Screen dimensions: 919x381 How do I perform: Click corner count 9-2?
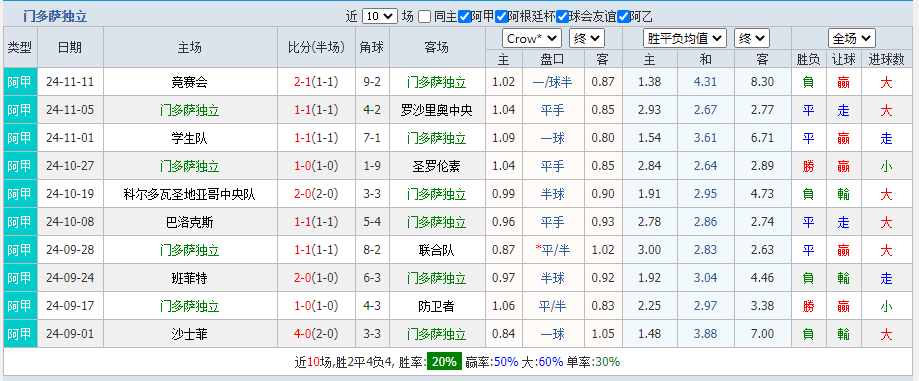click(372, 82)
